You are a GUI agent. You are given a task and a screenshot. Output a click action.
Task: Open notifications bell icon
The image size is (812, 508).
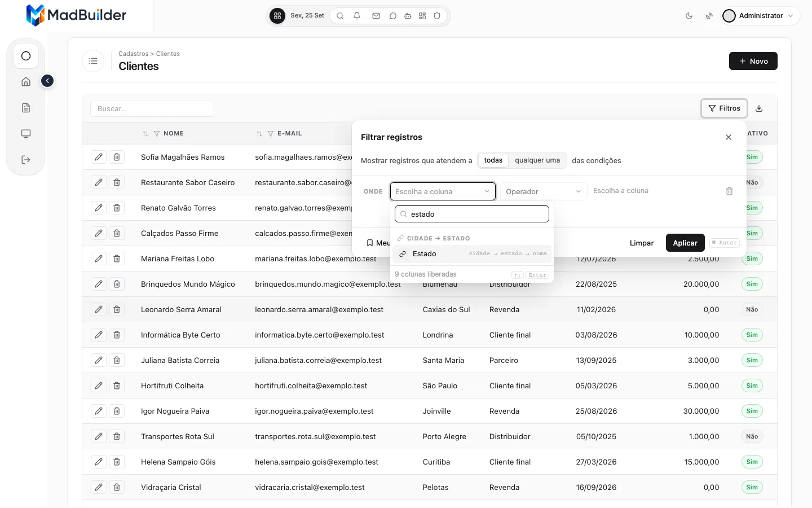pos(357,16)
